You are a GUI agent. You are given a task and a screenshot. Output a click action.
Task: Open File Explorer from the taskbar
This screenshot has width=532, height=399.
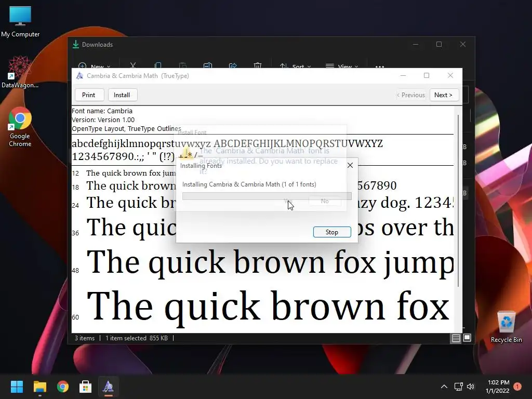point(39,387)
